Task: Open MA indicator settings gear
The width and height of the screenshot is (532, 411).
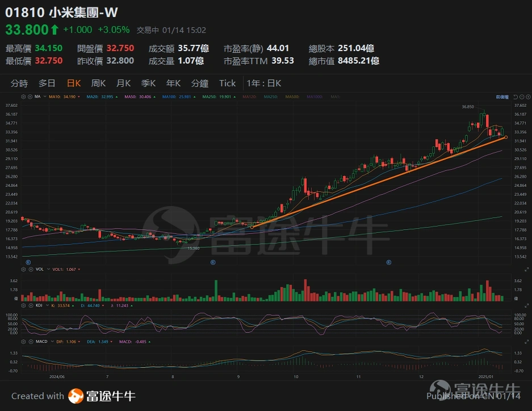Action: [x=23, y=97]
